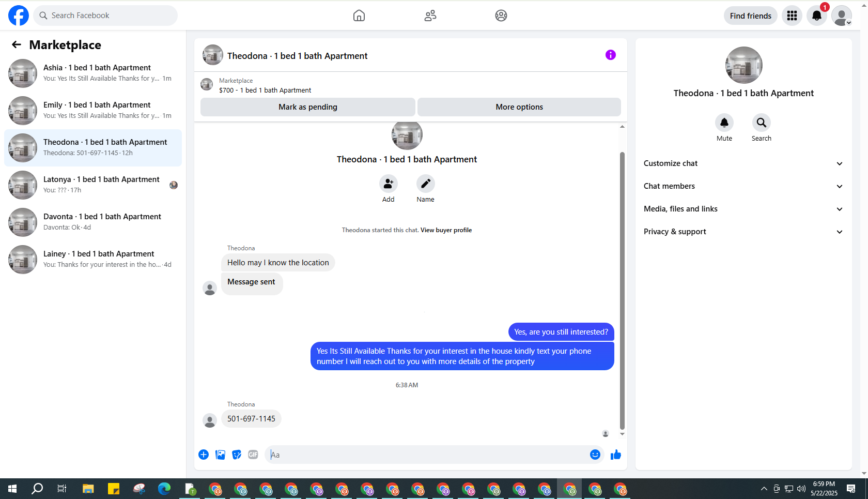Click the 6:38 AM timestamp

(407, 385)
